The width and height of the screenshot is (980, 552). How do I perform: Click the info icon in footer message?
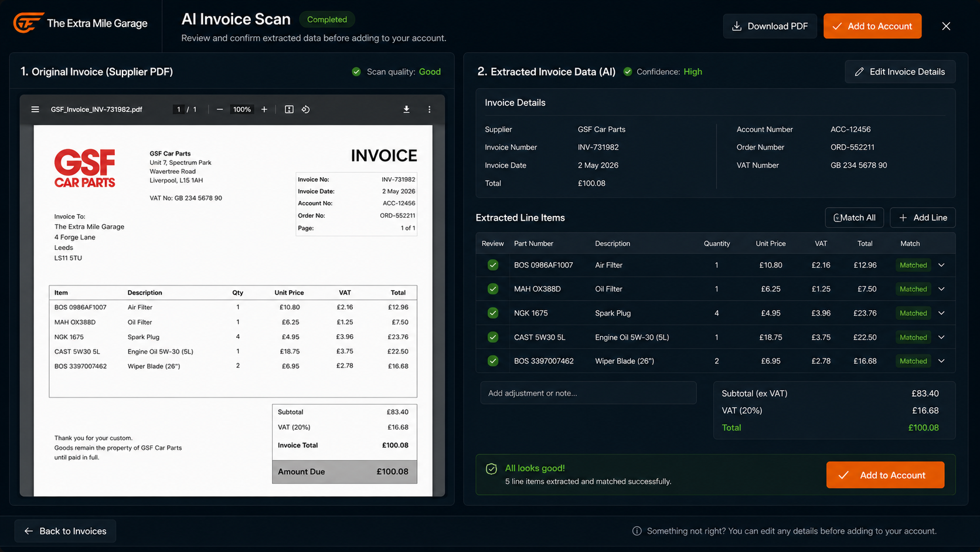click(637, 531)
